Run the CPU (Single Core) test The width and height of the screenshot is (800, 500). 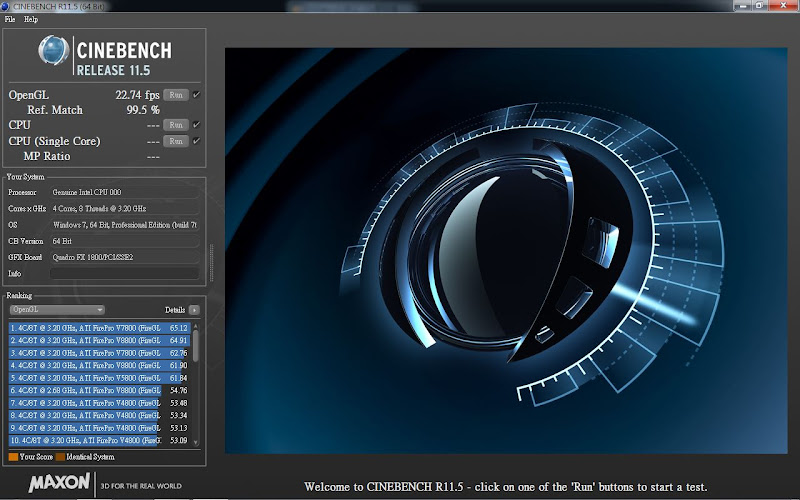point(176,141)
